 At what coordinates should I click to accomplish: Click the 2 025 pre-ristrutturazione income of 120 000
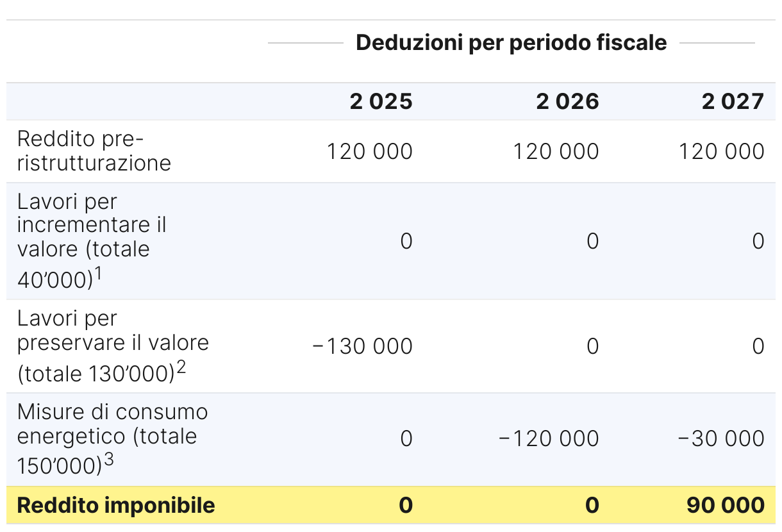click(x=369, y=151)
